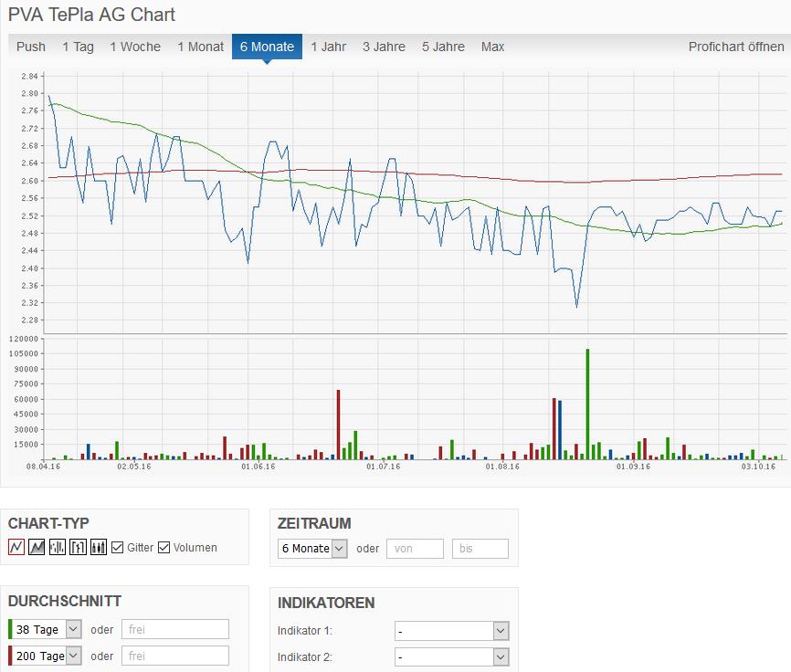This screenshot has width=791, height=672.
Task: Click the 'frei' field next to 38 Tage
Action: tap(175, 629)
